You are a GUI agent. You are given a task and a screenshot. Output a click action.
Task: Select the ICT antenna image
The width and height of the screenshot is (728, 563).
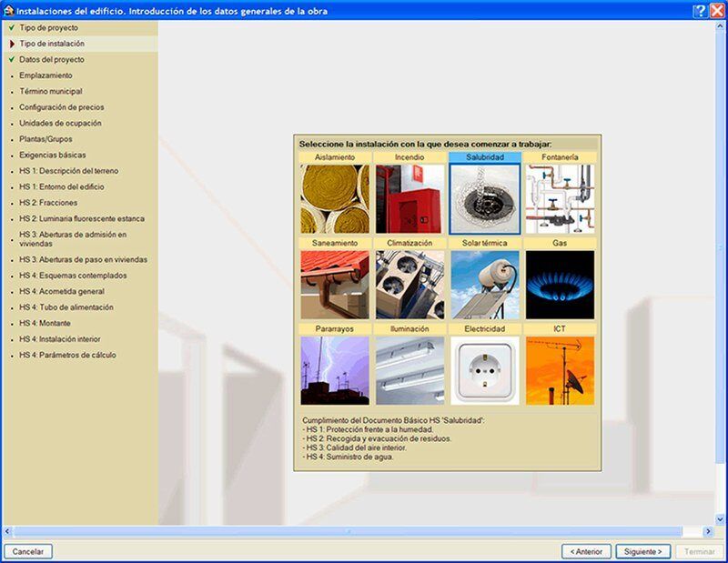[560, 370]
